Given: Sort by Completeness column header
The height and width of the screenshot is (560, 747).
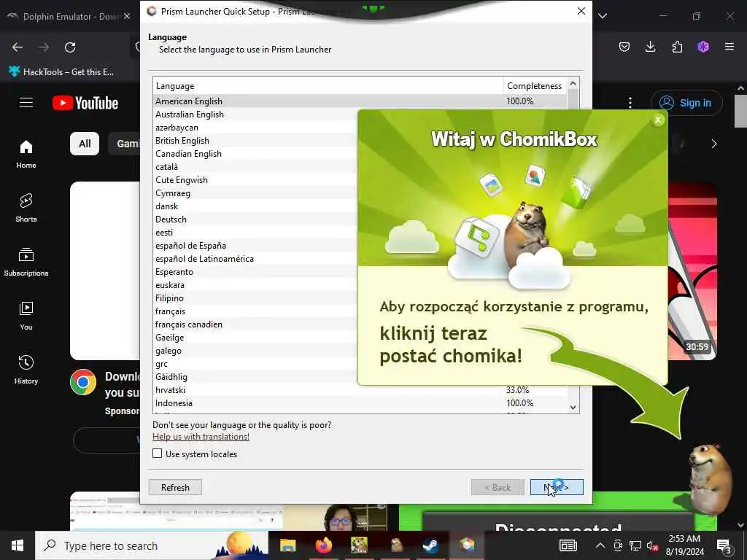Looking at the screenshot, I should pos(535,86).
